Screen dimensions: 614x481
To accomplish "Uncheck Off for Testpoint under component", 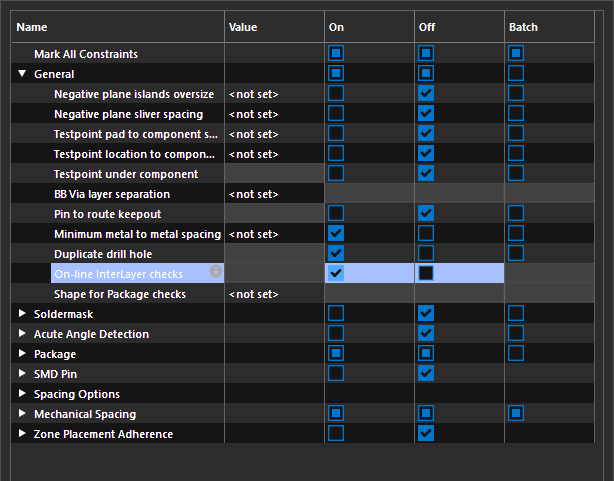I will point(426,173).
